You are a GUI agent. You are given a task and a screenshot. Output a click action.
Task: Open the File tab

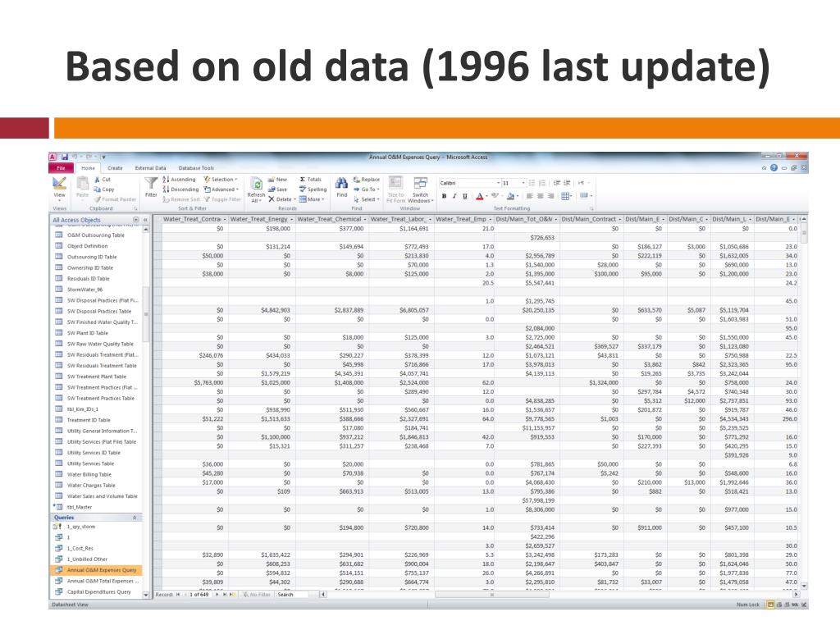61,167
